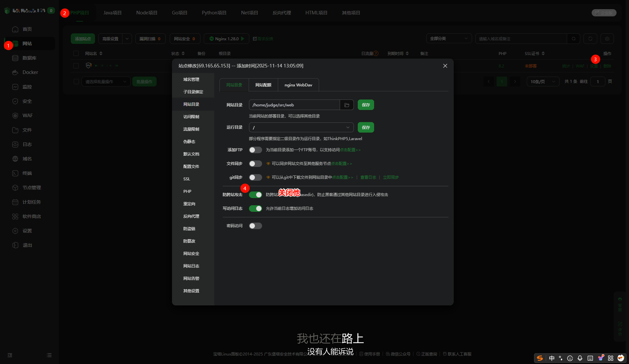Switch to the 网站配额 tab
This screenshot has width=629, height=364.
click(x=263, y=85)
